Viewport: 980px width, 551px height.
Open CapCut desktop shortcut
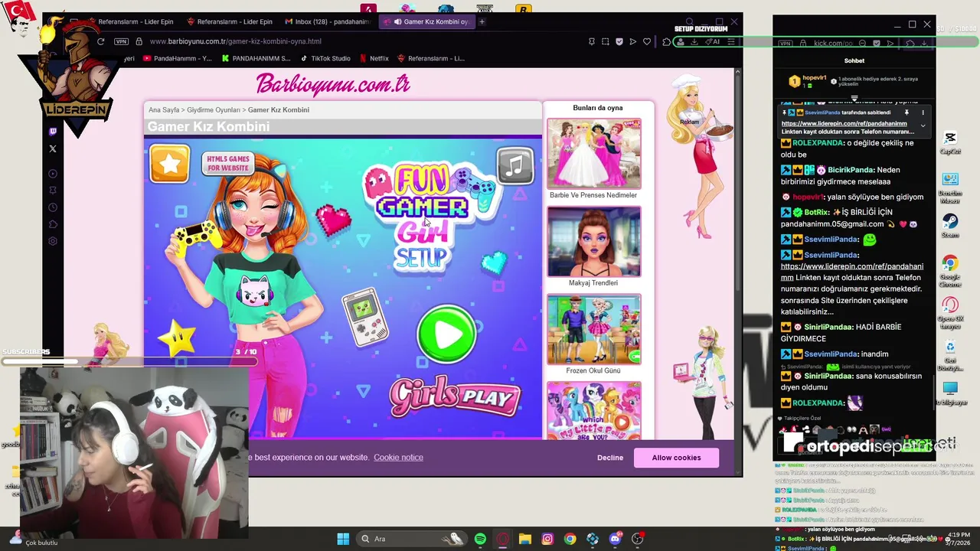pos(950,142)
